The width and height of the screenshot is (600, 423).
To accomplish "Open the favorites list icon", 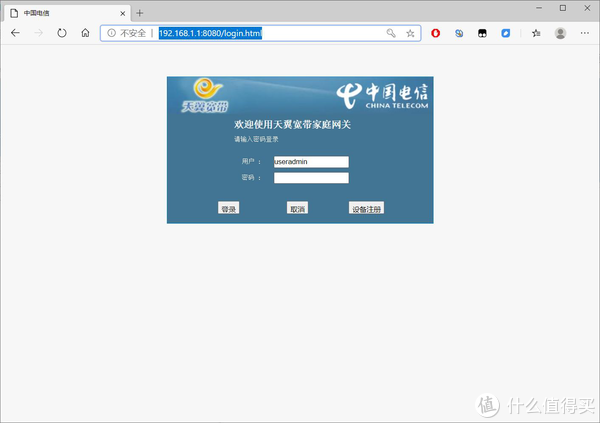I will (536, 33).
